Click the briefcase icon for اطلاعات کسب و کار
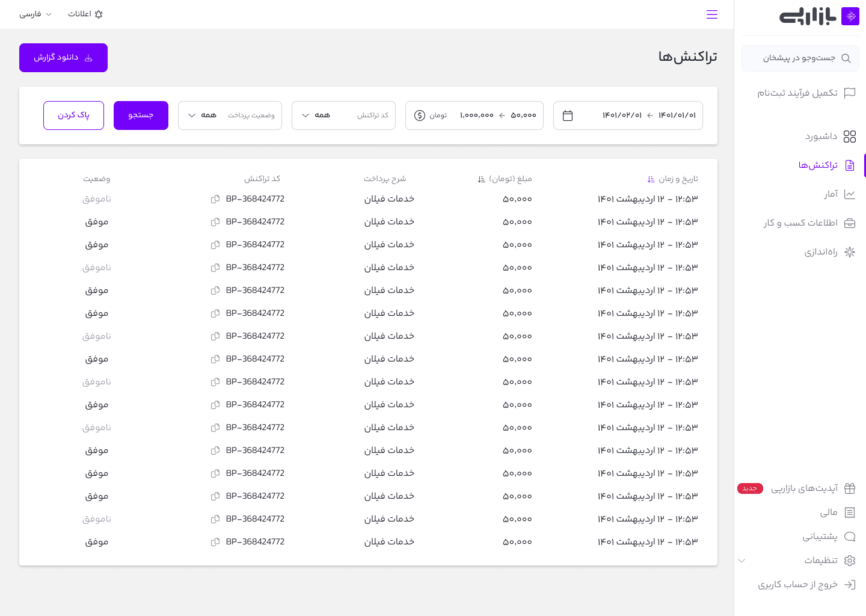866x616 pixels. click(850, 223)
